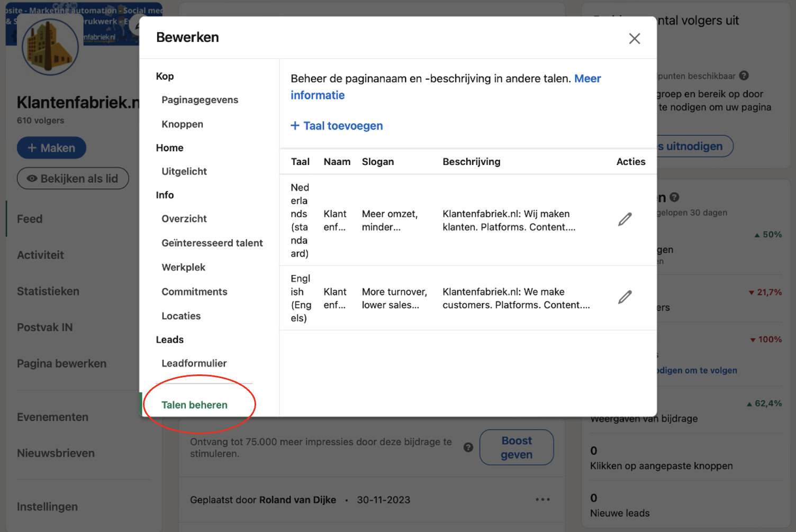Click the 'Weergaven van bijdrage' statistic

644,419
